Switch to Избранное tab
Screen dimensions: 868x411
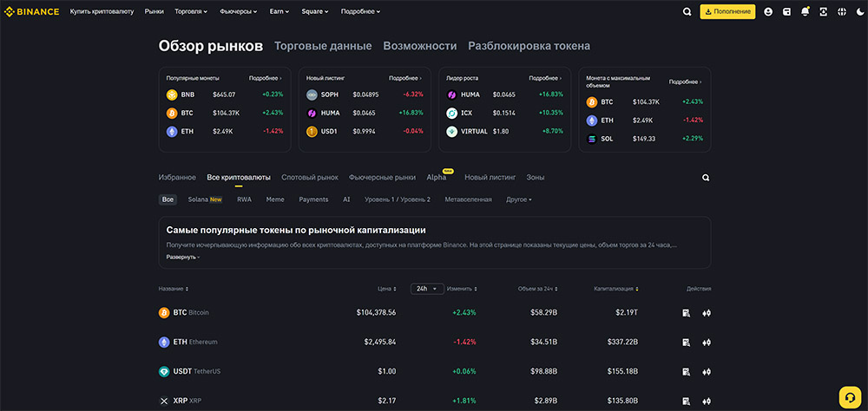point(177,178)
